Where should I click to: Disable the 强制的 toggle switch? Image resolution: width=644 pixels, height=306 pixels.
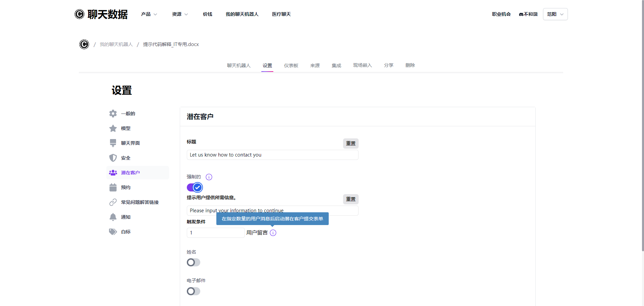tap(195, 187)
